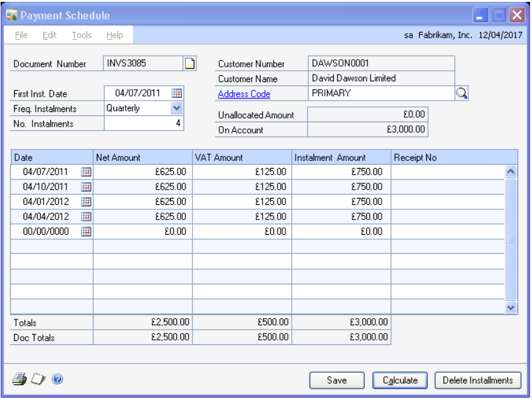Click the No. Instalments field

[144, 123]
